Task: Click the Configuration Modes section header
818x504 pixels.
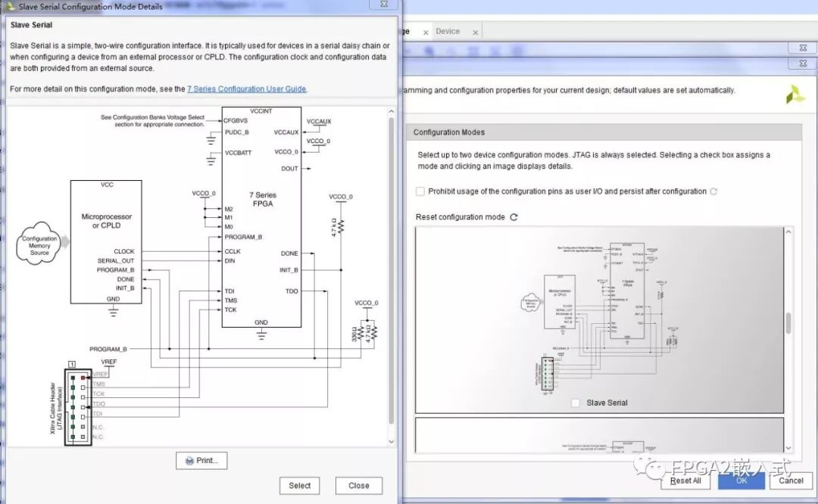Action: click(x=604, y=132)
